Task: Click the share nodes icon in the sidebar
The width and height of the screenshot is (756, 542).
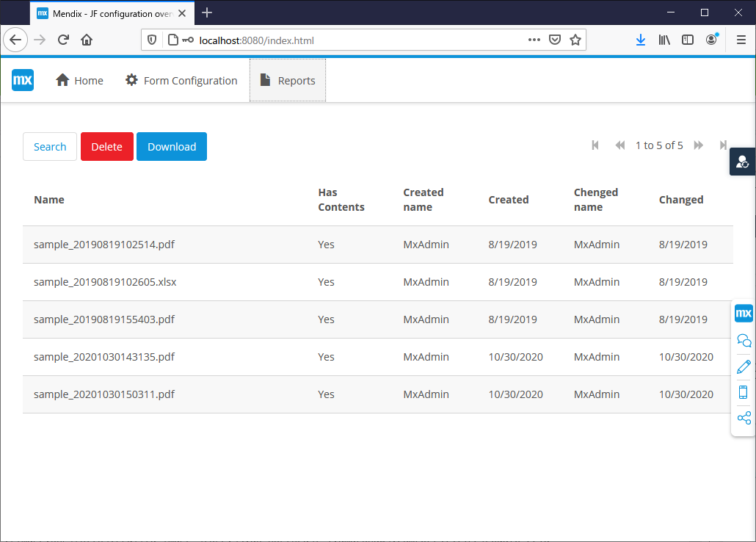Action: click(744, 417)
